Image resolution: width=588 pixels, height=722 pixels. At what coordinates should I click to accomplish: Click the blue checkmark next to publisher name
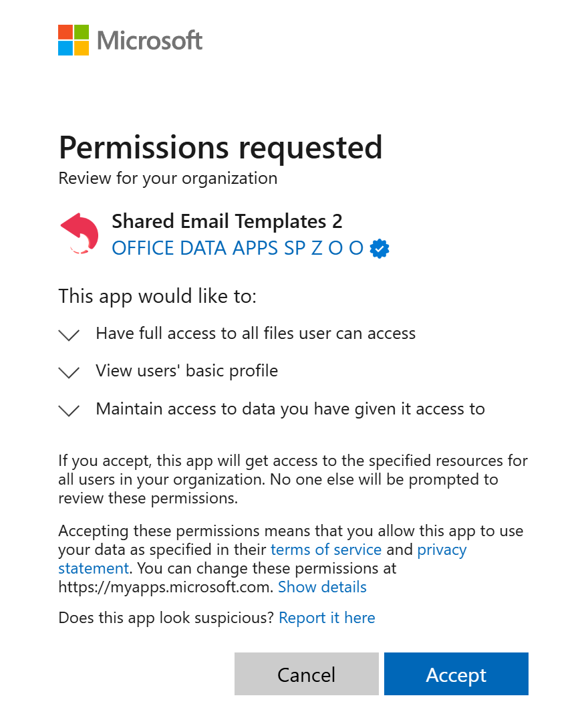379,248
